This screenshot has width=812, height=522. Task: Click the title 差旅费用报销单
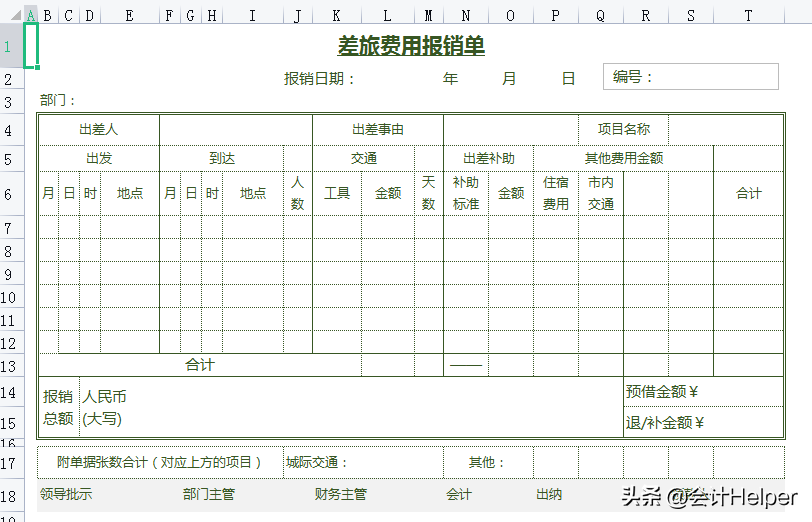pyautogui.click(x=411, y=46)
